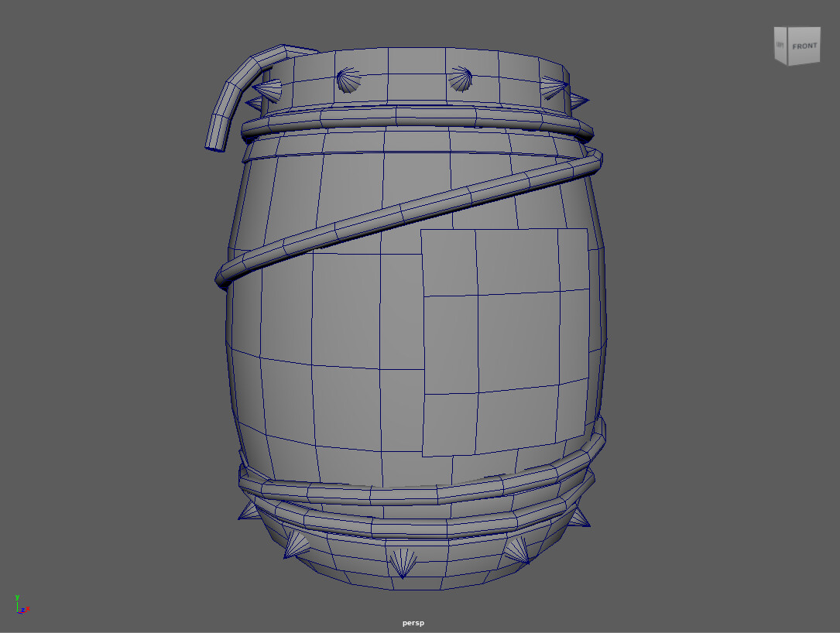The image size is (840, 633).
Task: Click the FRONT face of the view cube
Action: coord(804,46)
